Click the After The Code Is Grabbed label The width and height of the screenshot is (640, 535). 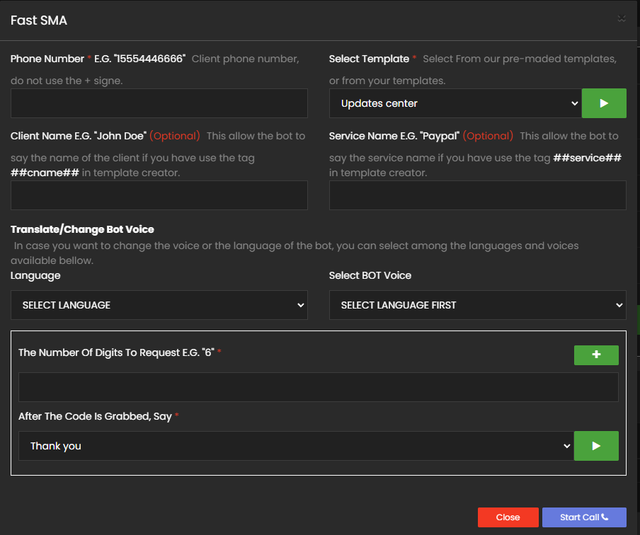click(95, 416)
